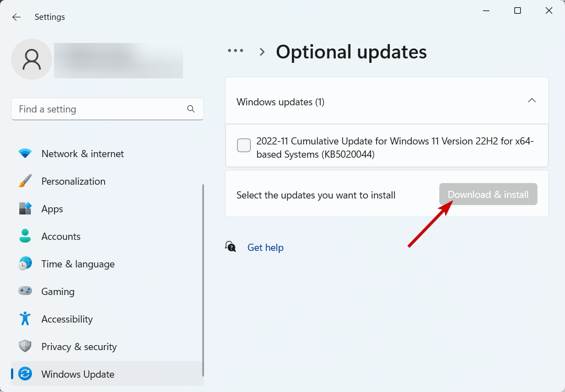565x392 pixels.
Task: Click the Time & language globe icon
Action: 25,264
